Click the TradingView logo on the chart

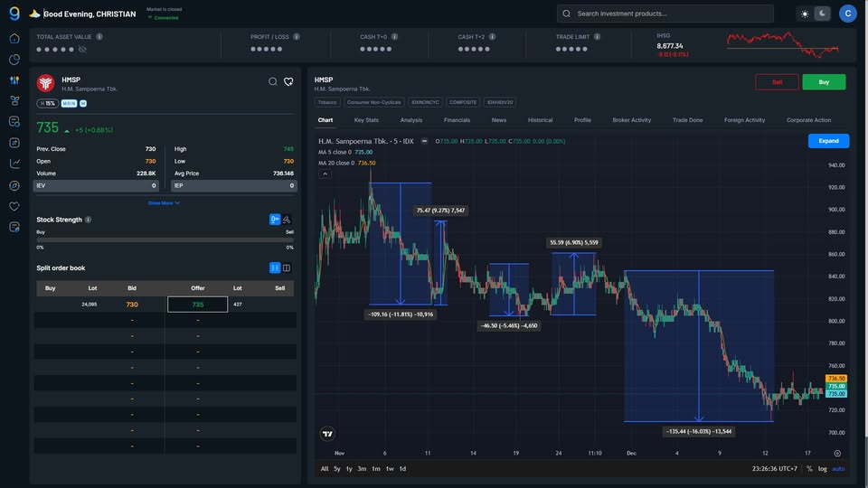point(327,434)
